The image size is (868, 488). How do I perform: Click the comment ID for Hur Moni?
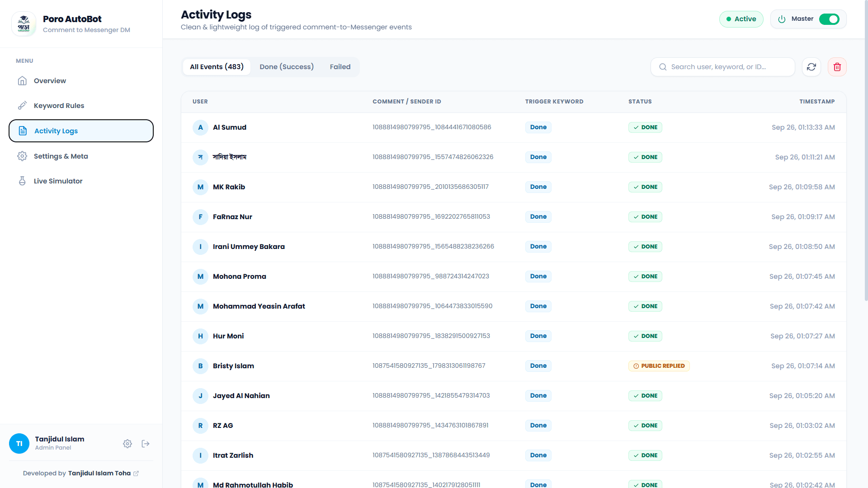[x=431, y=336]
